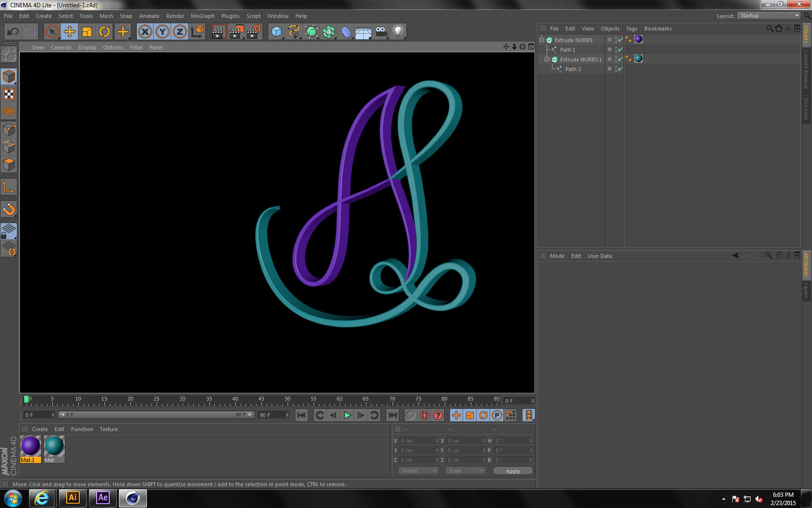Go to the start of animation
The image size is (812, 508).
coord(302,415)
